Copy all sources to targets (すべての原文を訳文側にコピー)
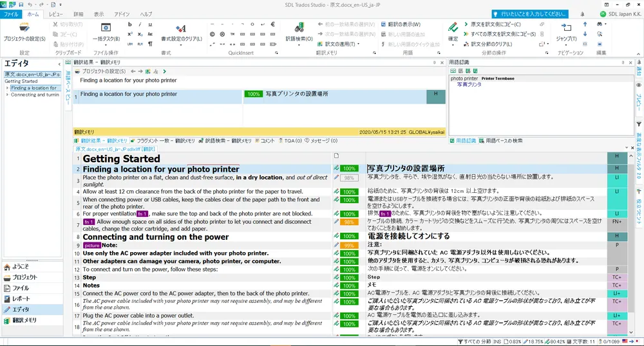Screen dimensions: 644x346 tap(500, 34)
